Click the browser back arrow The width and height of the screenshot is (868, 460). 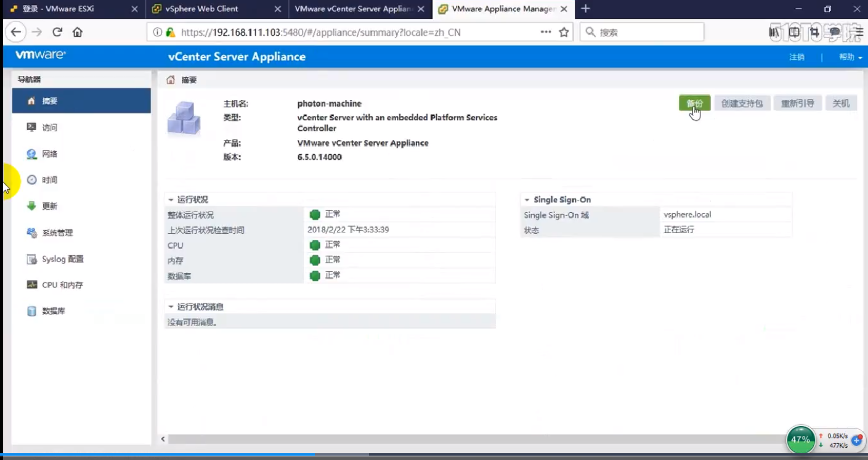(16, 32)
